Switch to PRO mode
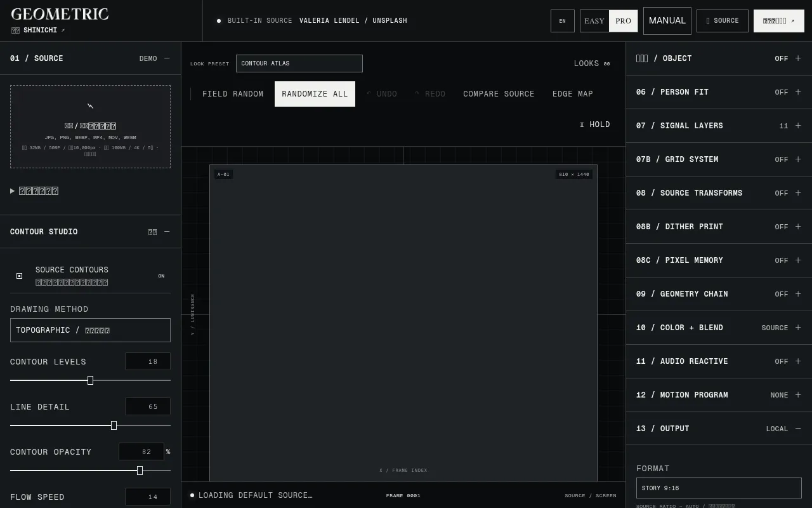This screenshot has width=812, height=508. click(624, 21)
